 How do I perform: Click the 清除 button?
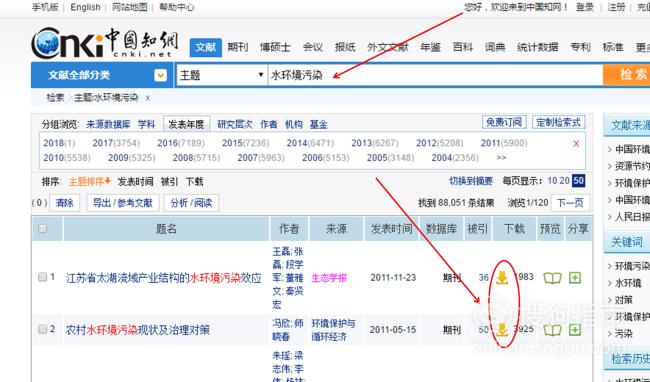(x=64, y=203)
